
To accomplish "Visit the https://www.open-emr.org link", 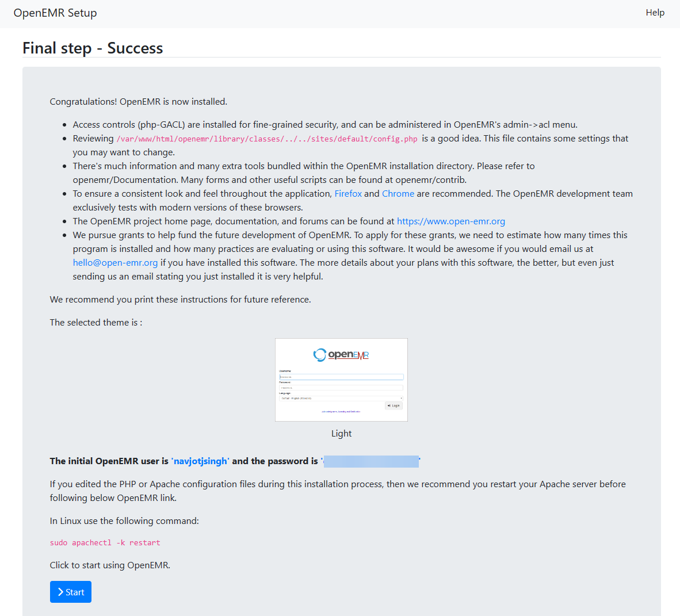I will [451, 221].
